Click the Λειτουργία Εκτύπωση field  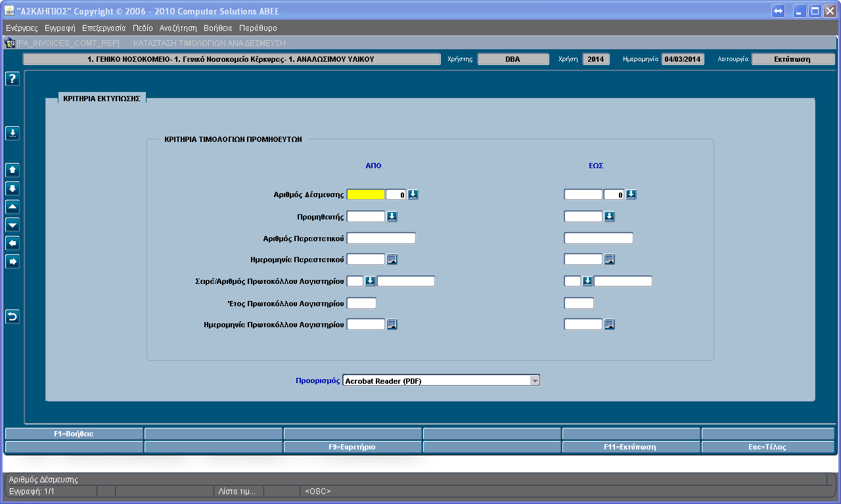tap(793, 59)
